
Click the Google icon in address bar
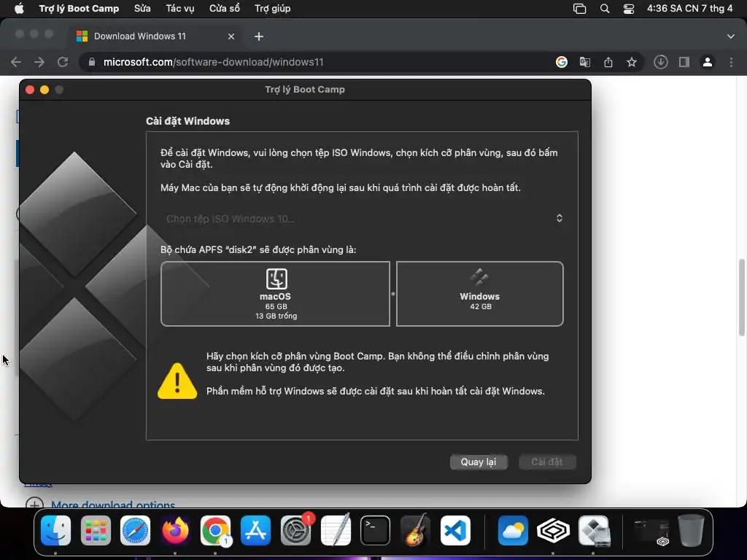(x=562, y=62)
